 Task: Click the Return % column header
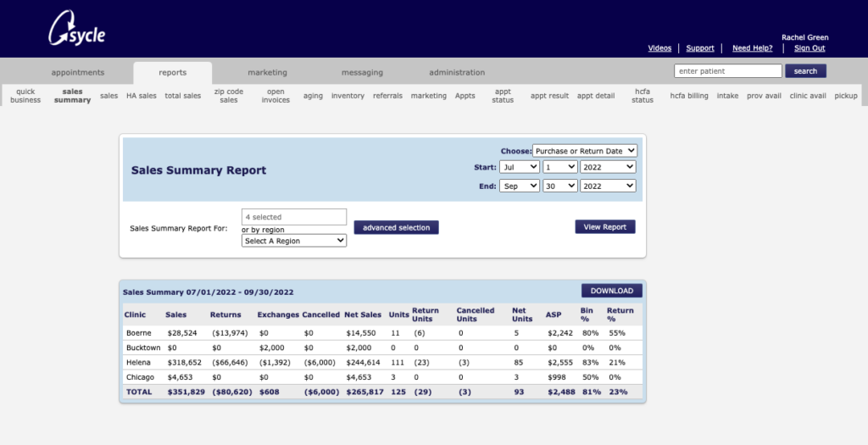tap(620, 314)
